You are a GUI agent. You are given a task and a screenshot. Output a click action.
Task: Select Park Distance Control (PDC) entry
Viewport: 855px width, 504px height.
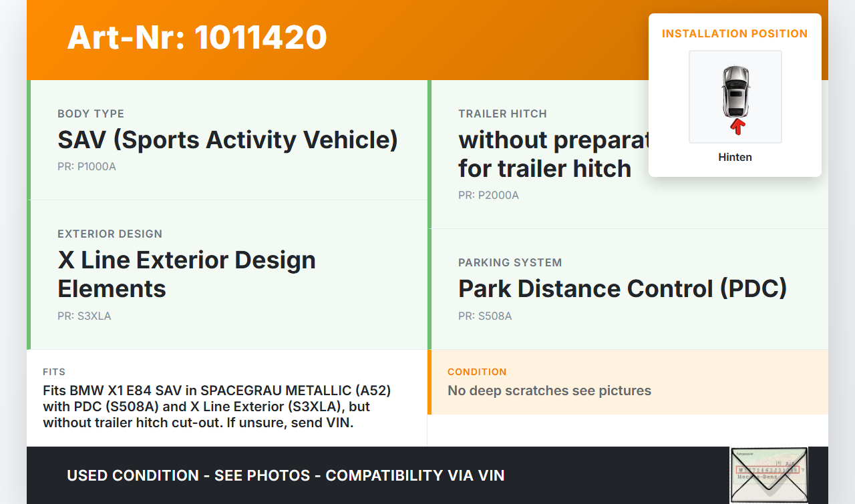coord(622,289)
